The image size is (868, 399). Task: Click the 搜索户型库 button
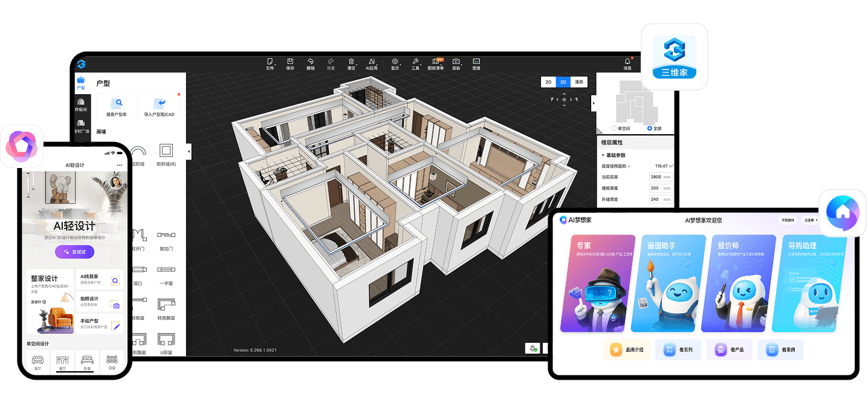pos(116,106)
